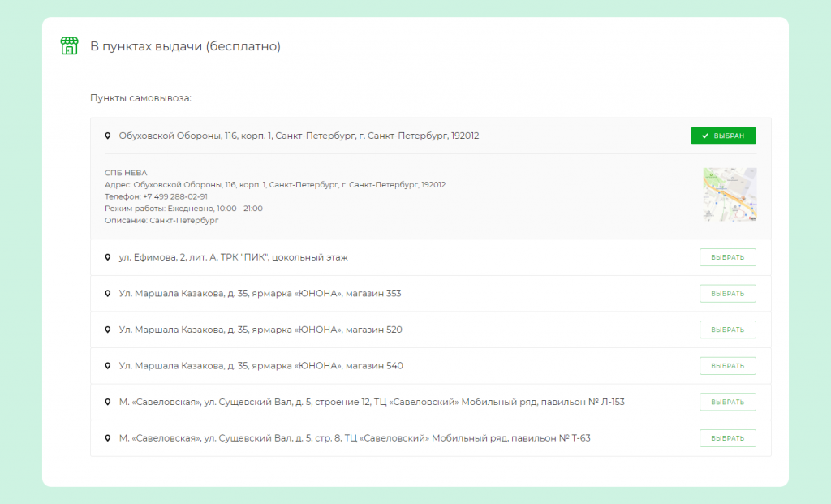Click pin icon beside магазин 353 row
The image size is (831, 504).
(108, 293)
